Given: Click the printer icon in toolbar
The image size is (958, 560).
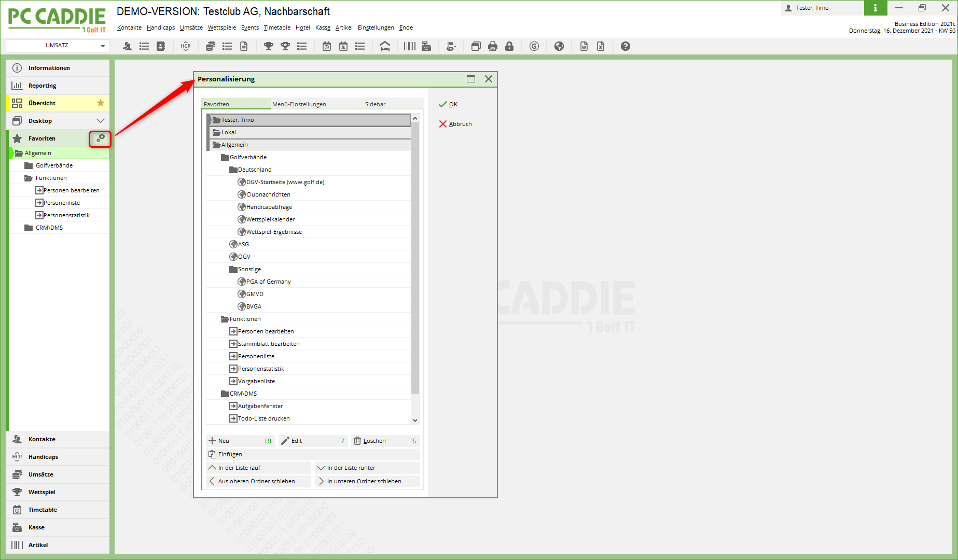Looking at the screenshot, I should (x=492, y=46).
